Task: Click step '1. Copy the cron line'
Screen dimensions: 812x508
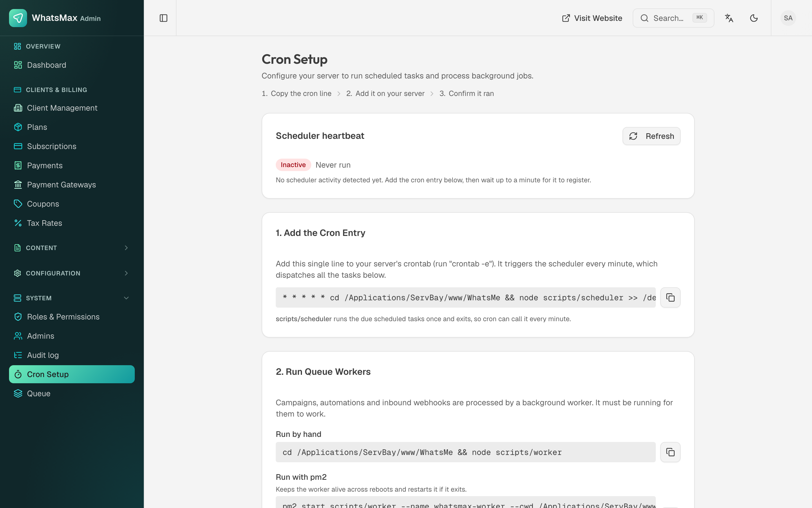Action: [297, 93]
